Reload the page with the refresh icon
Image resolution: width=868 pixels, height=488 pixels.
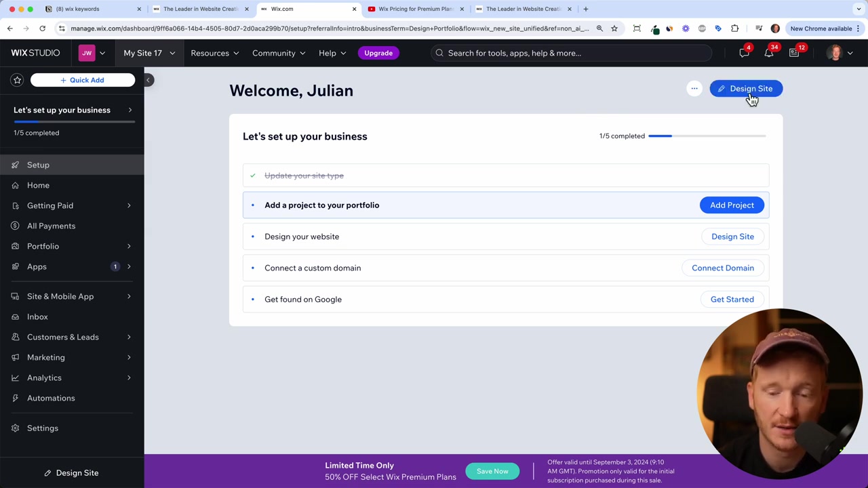coord(42,28)
